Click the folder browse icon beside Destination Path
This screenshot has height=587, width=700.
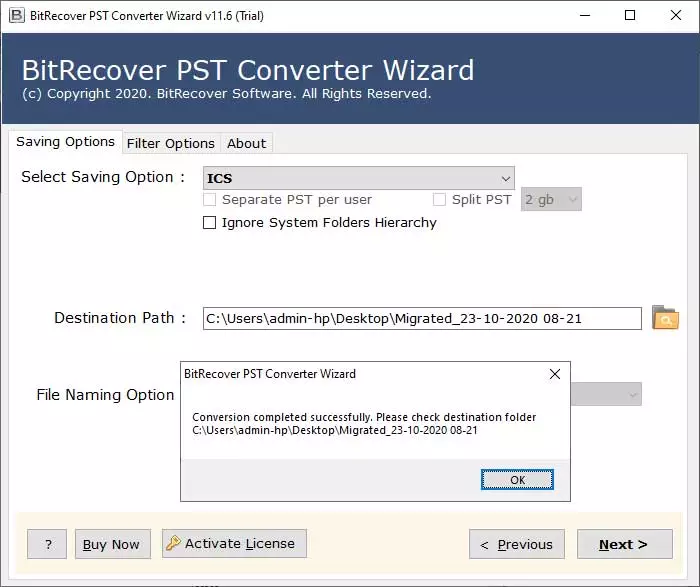point(665,319)
